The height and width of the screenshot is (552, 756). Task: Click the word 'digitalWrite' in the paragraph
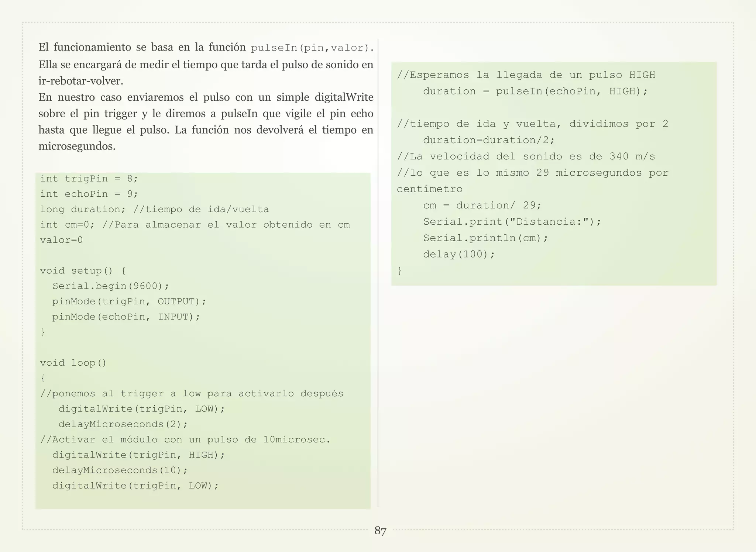click(344, 97)
